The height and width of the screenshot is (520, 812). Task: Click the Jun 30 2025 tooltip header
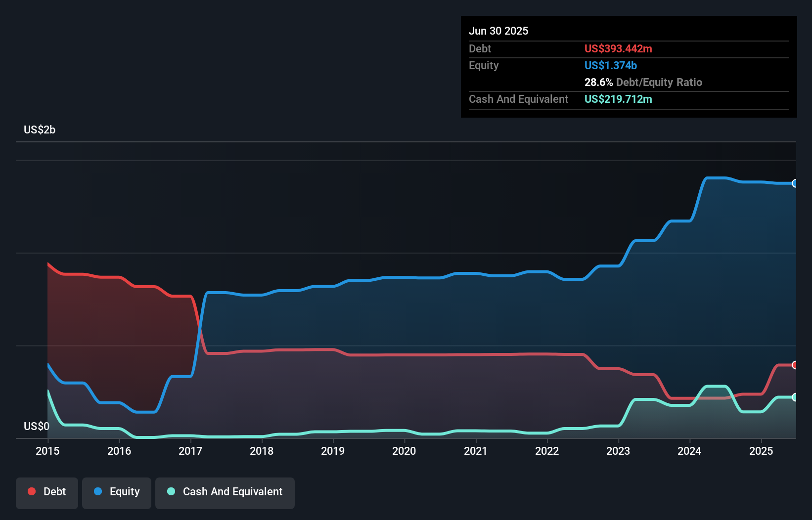[x=499, y=31]
